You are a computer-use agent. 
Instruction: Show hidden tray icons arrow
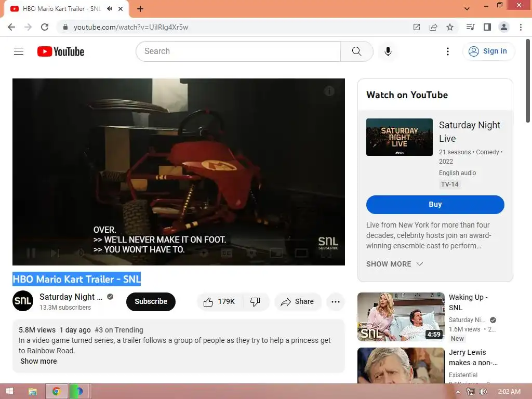(x=458, y=392)
